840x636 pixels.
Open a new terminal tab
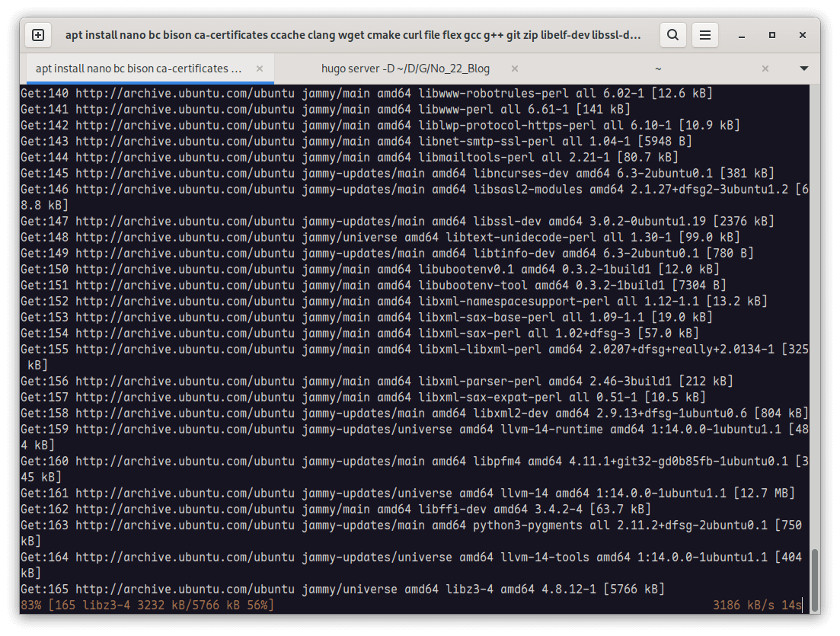coord(39,35)
